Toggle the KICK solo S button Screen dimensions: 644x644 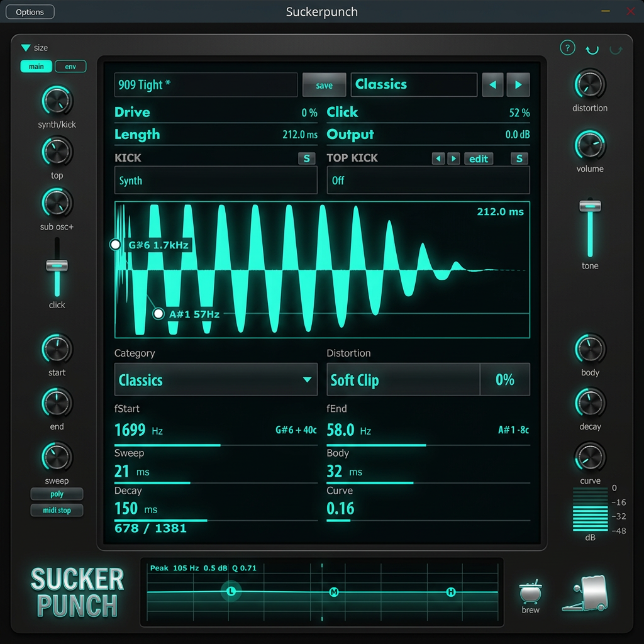306,158
